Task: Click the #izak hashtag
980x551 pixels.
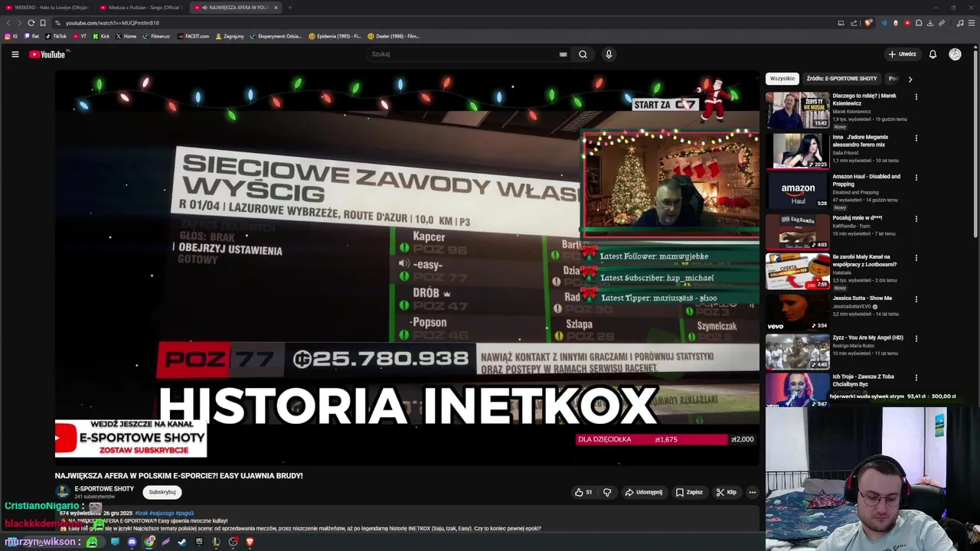Action: [x=141, y=513]
